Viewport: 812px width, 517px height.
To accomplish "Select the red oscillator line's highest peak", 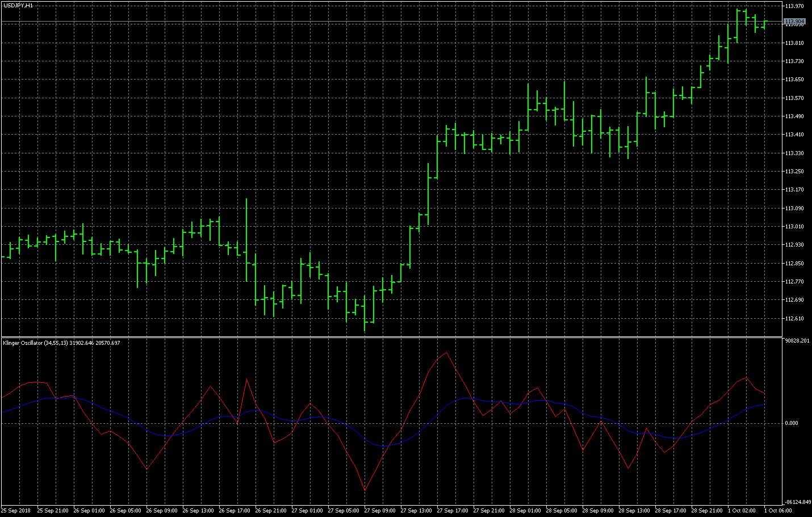I will (x=447, y=353).
